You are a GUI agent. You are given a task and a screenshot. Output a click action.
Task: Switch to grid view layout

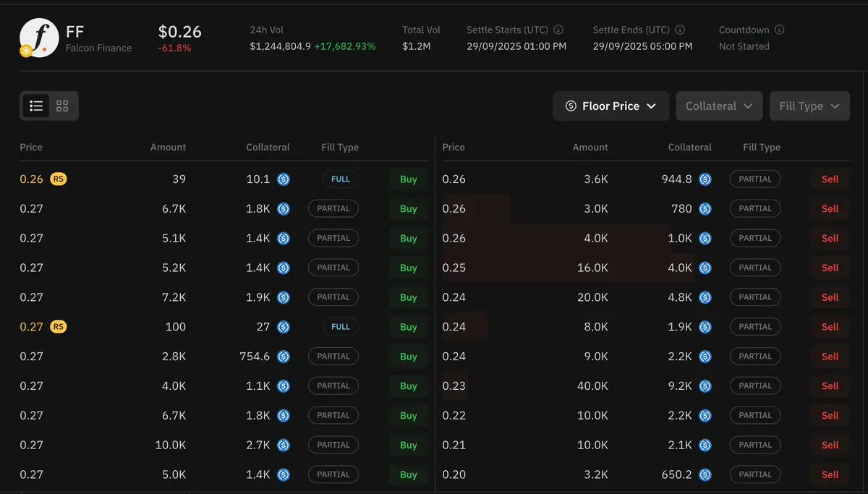(x=62, y=106)
